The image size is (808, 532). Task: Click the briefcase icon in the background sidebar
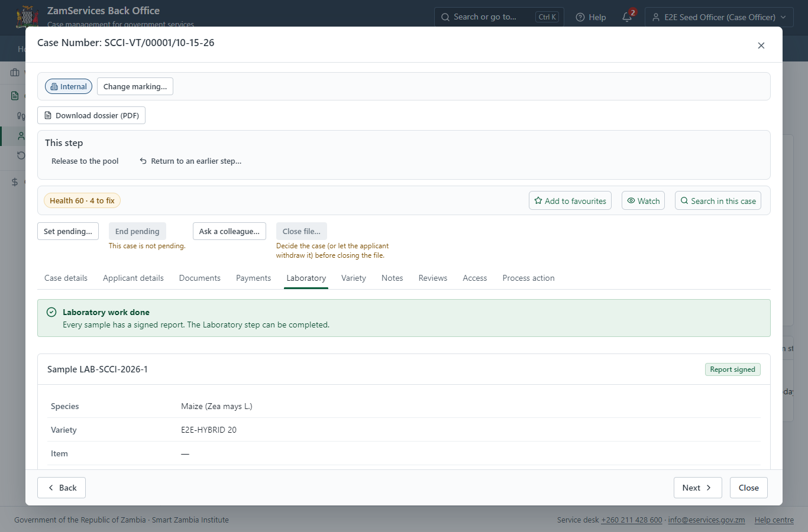[15, 72]
